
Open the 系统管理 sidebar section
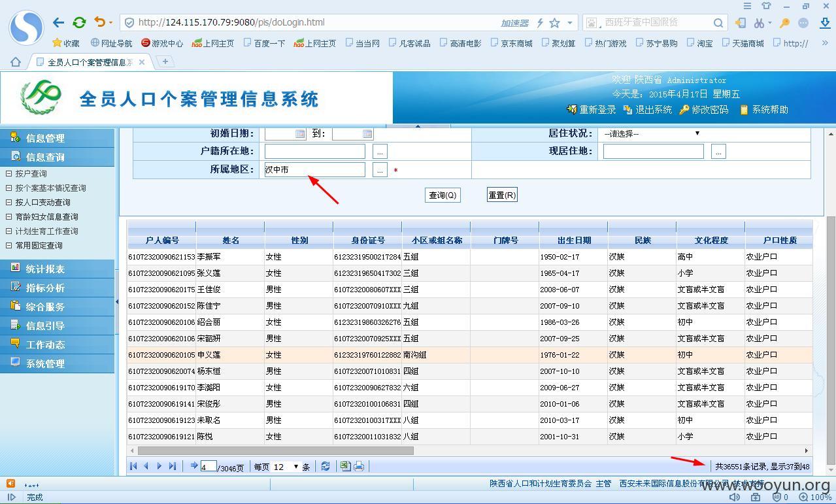click(x=57, y=363)
